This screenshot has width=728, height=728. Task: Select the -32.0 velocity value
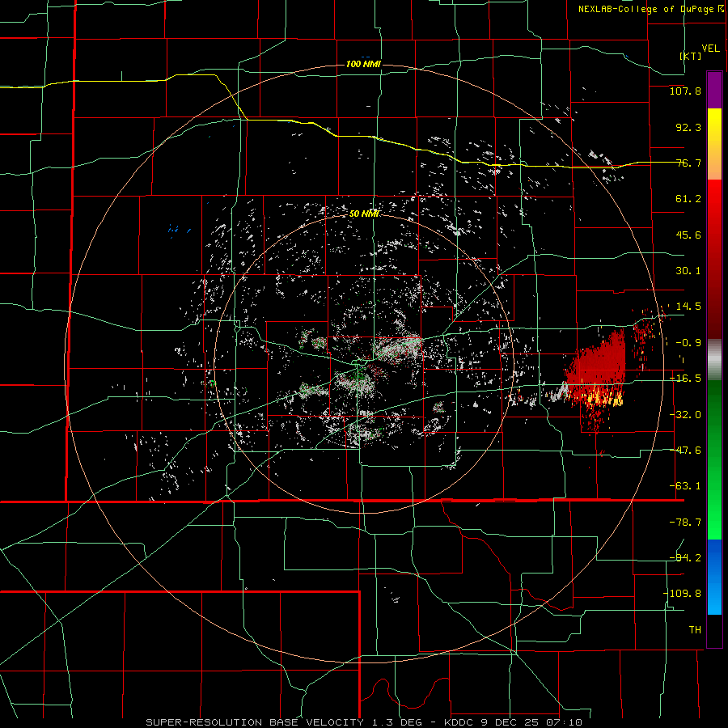tap(685, 415)
